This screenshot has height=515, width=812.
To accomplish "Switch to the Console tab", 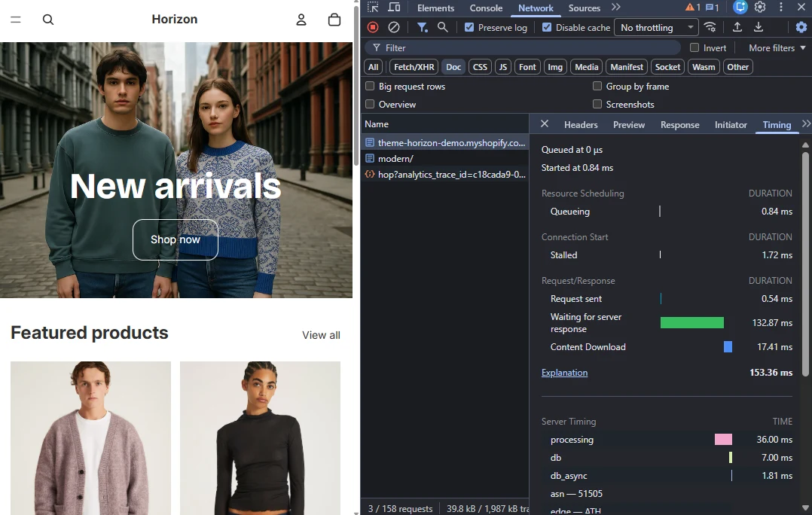I will coord(486,8).
